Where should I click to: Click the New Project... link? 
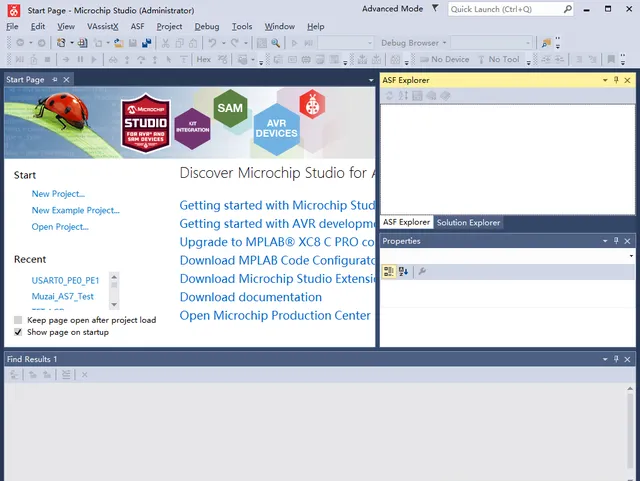58,194
